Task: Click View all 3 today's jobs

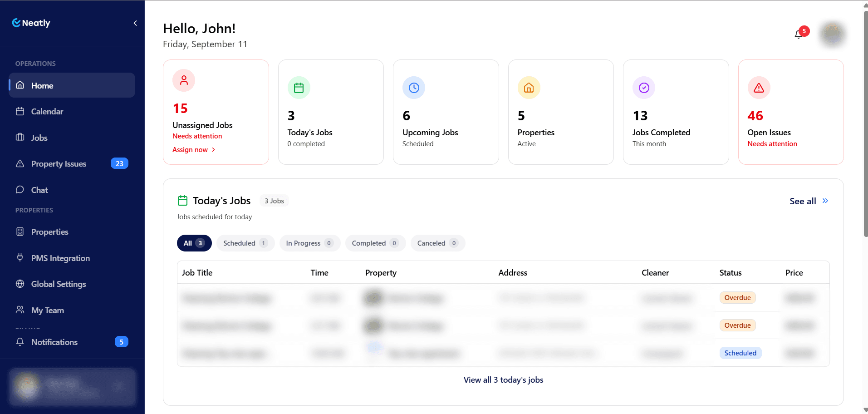Action: 503,380
